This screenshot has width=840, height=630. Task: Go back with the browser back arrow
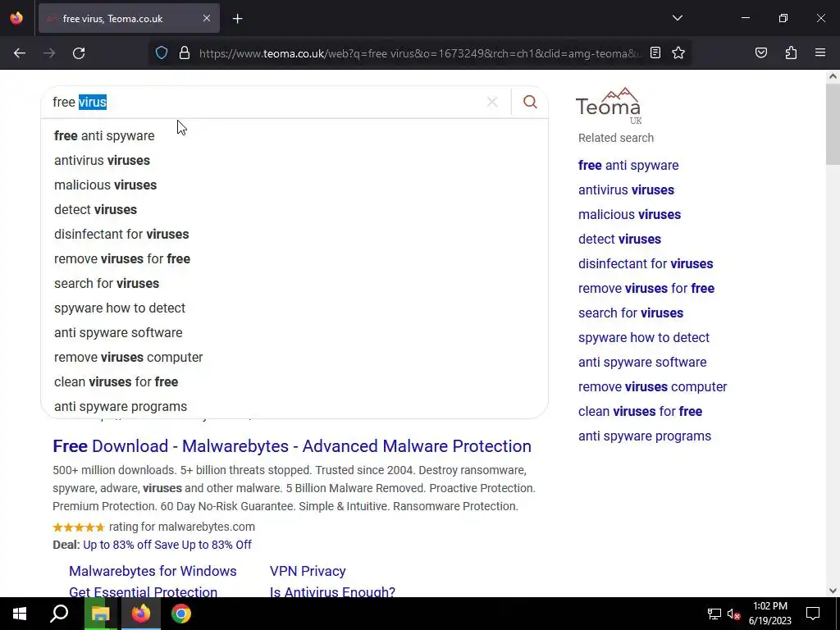(x=20, y=53)
